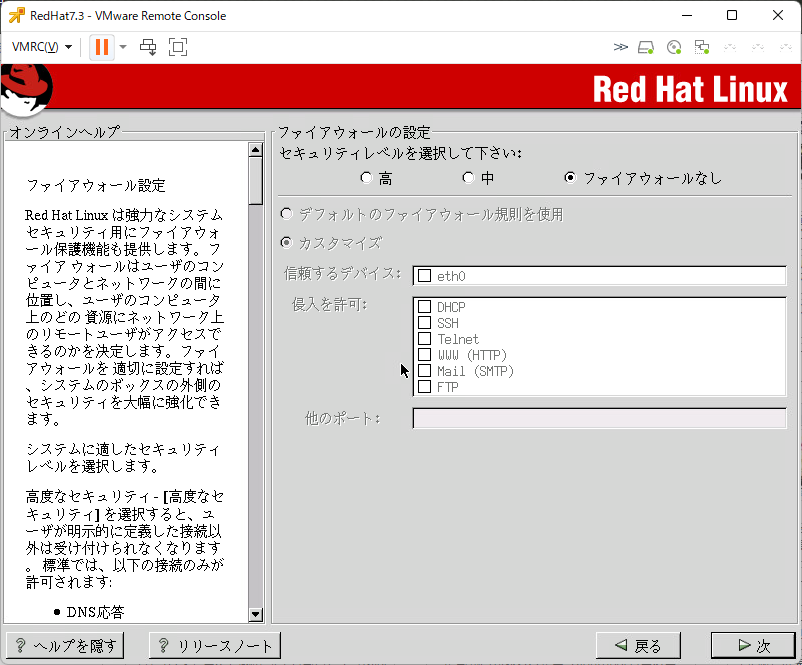Enter full screen mode
The height and width of the screenshot is (665, 802).
click(178, 47)
